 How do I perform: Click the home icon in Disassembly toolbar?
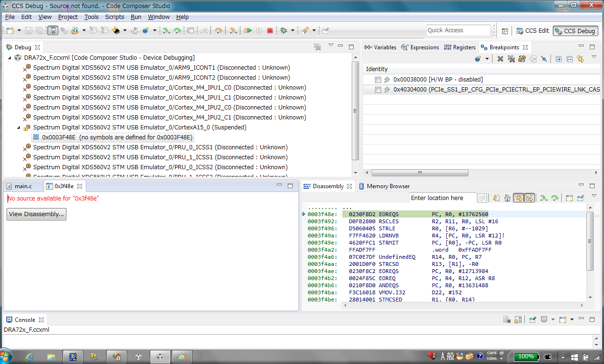click(x=507, y=198)
